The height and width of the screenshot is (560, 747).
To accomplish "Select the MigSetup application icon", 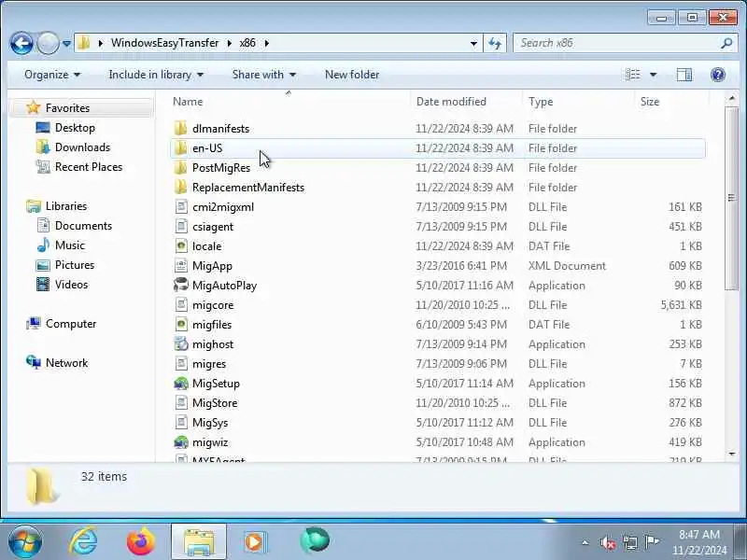I will [180, 383].
